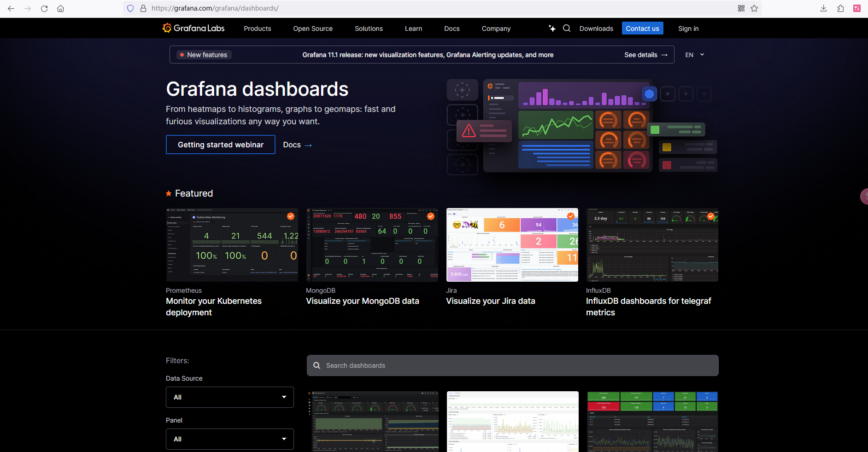Bookmark this page with star icon
Viewport: 868px width, 452px height.
[x=754, y=8]
